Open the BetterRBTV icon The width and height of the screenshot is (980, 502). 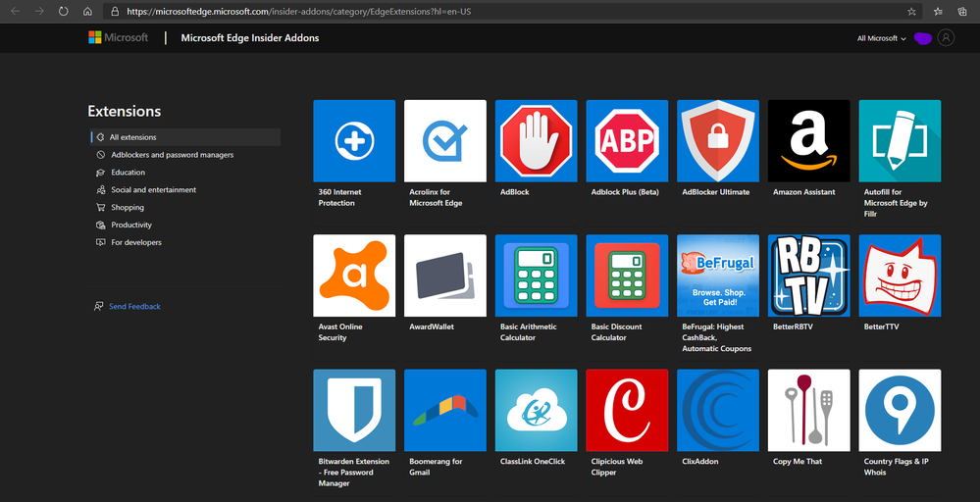808,276
